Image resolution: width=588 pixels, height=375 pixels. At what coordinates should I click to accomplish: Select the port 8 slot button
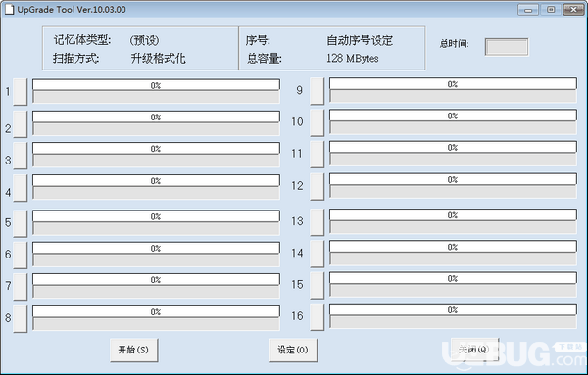(21, 318)
